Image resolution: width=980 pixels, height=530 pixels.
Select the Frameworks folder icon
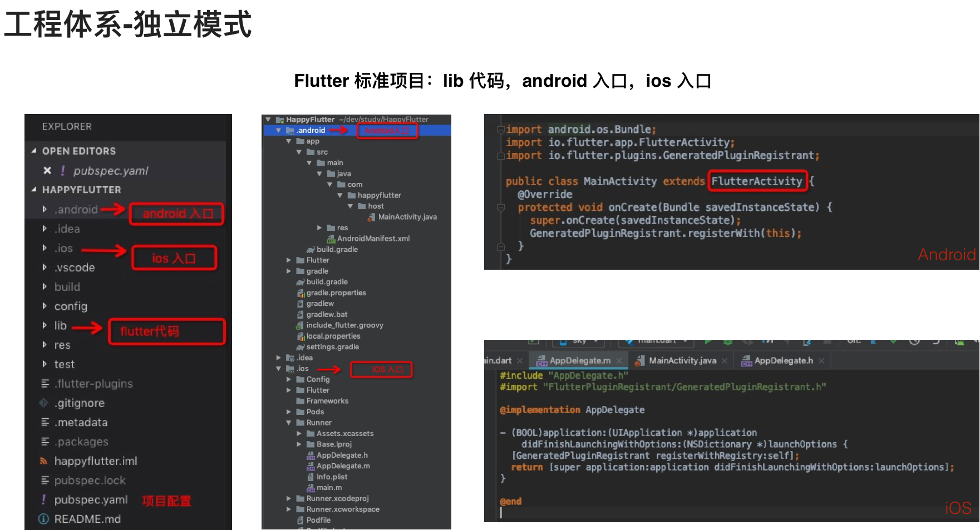tap(301, 401)
